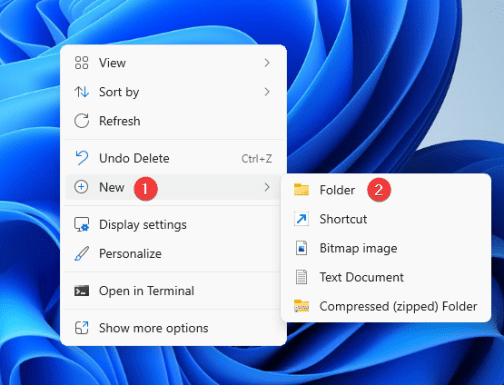Expand the Sort by submenu chevron
The height and width of the screenshot is (385, 504).
tap(267, 92)
